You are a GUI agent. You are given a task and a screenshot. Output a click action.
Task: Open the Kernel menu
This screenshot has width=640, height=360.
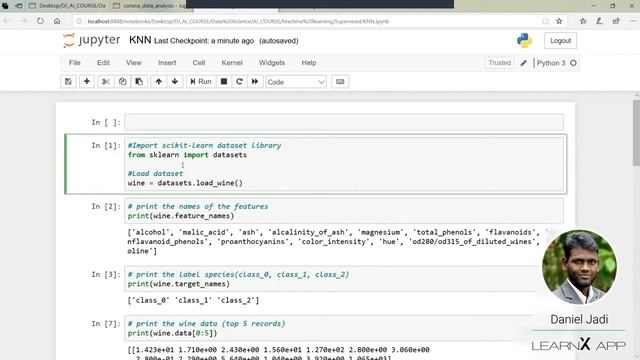(232, 63)
